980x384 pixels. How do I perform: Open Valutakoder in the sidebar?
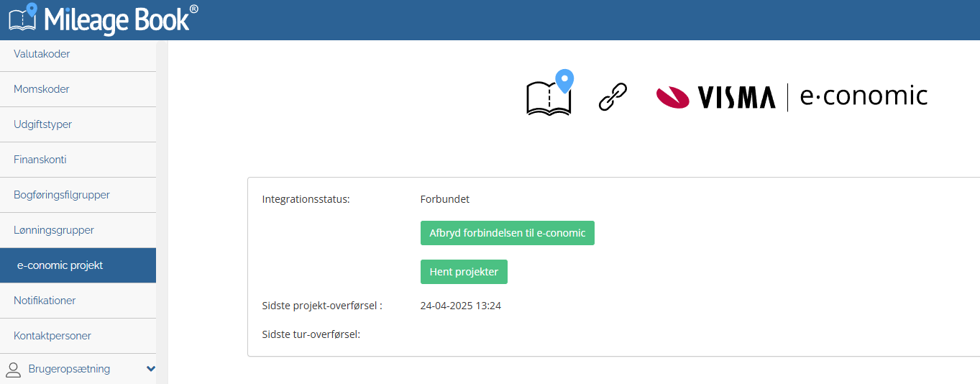(78, 54)
